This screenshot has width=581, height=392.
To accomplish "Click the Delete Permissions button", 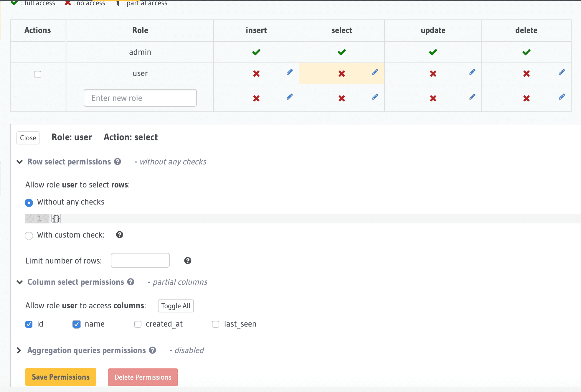I will 143,377.
